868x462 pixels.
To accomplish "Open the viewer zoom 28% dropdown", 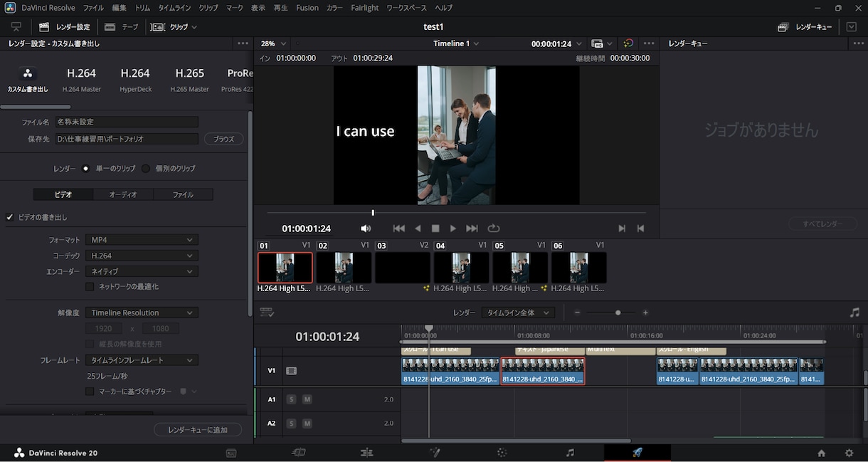I will point(273,43).
